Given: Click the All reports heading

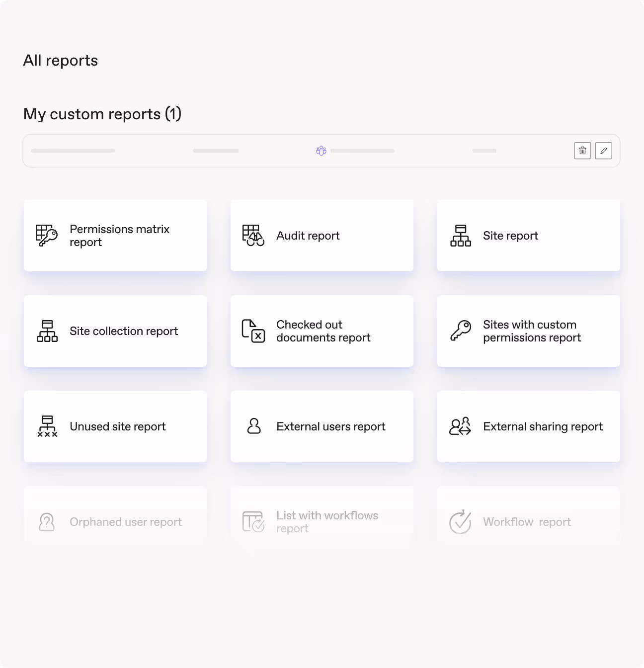Looking at the screenshot, I should pos(61,61).
